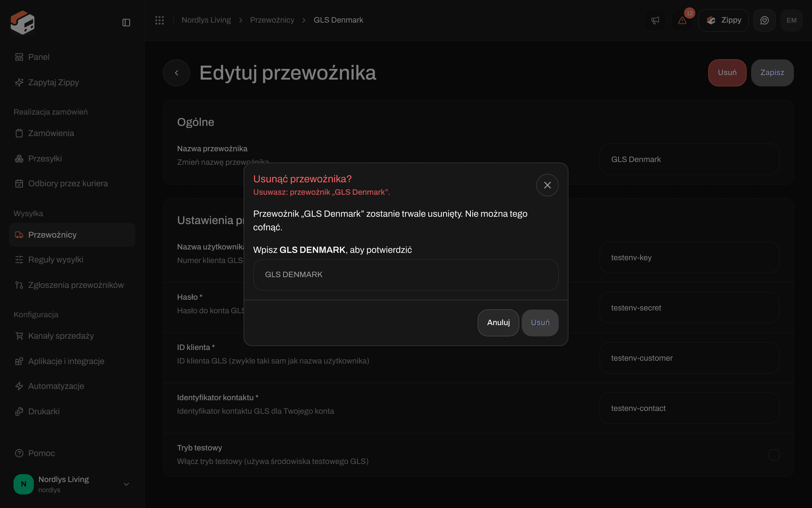Viewport: 812px width, 508px height.
Task: Open Przesyłki in the sidebar
Action: click(72, 159)
